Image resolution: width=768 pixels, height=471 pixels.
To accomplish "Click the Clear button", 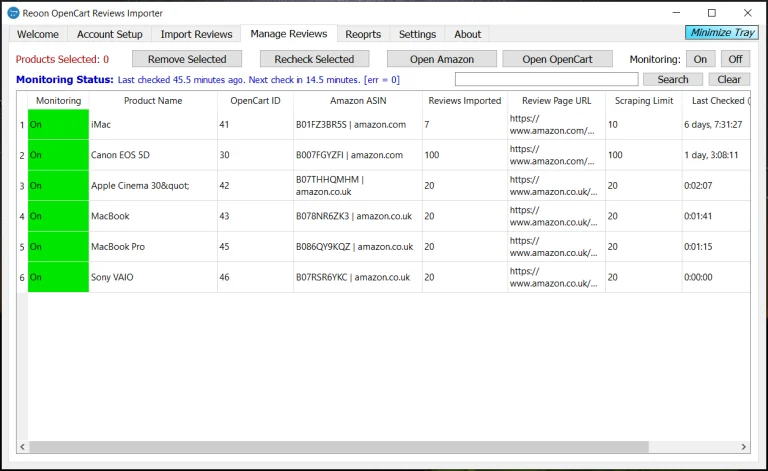I will pyautogui.click(x=729, y=79).
